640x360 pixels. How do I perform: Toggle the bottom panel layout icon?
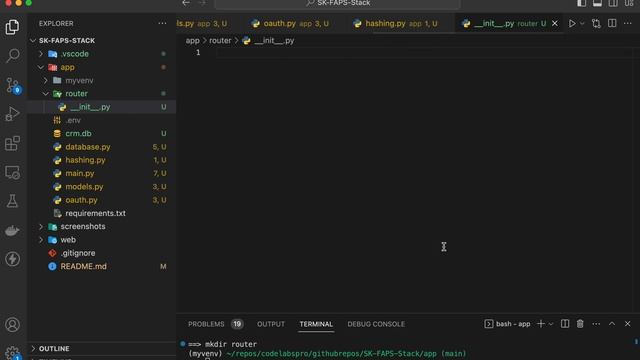(x=597, y=3)
